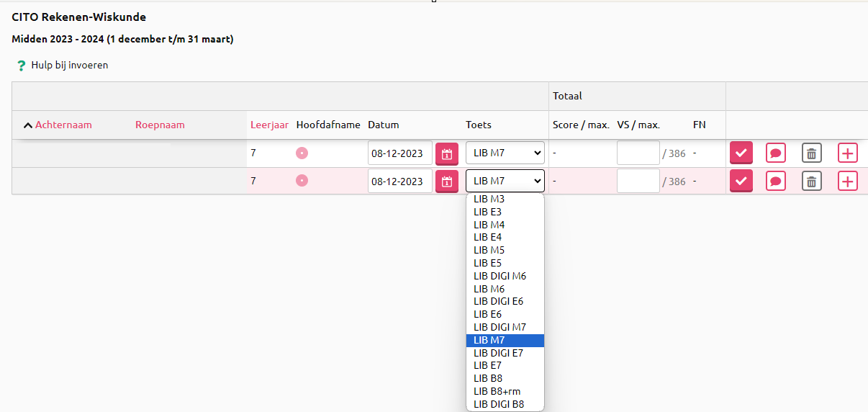
Task: Delete second row with trash icon
Action: 812,181
